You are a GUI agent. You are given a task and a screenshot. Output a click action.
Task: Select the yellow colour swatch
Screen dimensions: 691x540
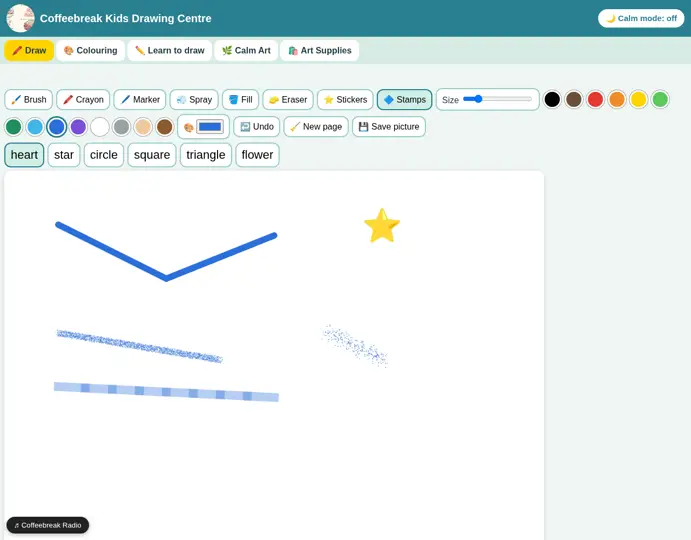638,100
